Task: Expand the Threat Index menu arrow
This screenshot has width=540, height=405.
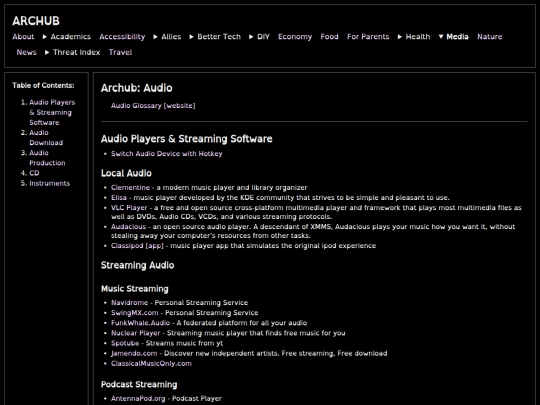Action: click(47, 52)
